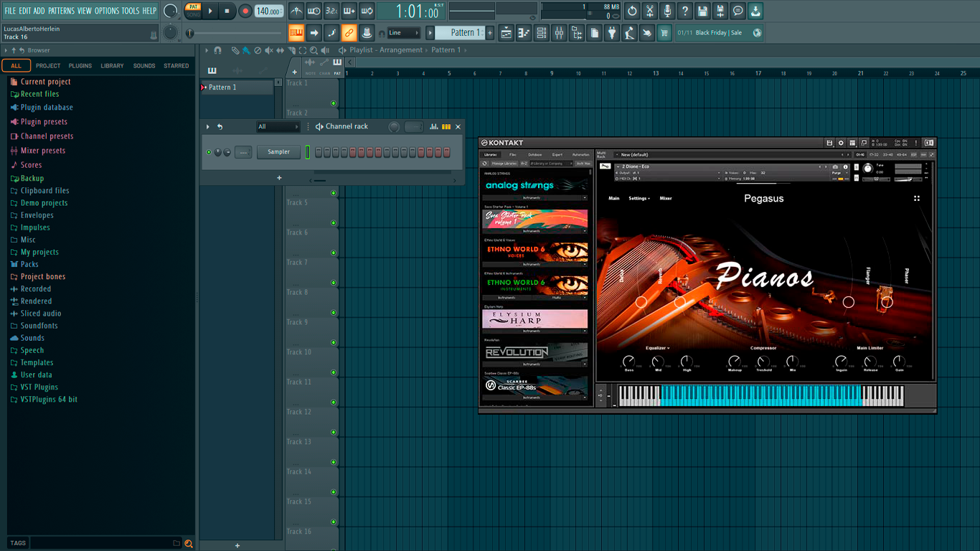Click the browser search magnifier icon
The height and width of the screenshot is (551, 980).
pyautogui.click(x=189, y=543)
